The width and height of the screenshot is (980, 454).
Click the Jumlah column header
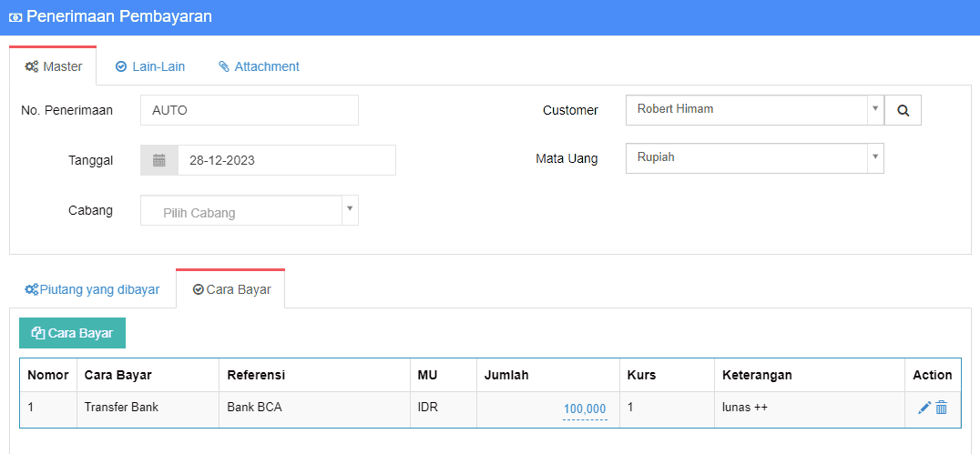[506, 375]
